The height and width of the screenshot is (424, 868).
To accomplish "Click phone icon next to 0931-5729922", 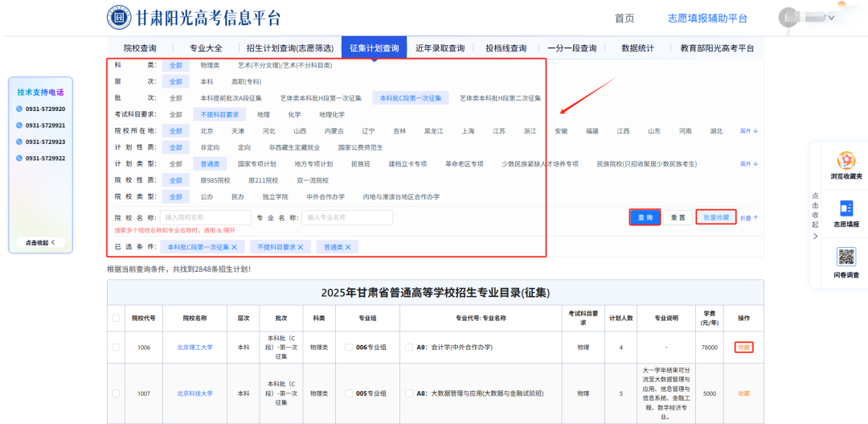I will tap(19, 158).
